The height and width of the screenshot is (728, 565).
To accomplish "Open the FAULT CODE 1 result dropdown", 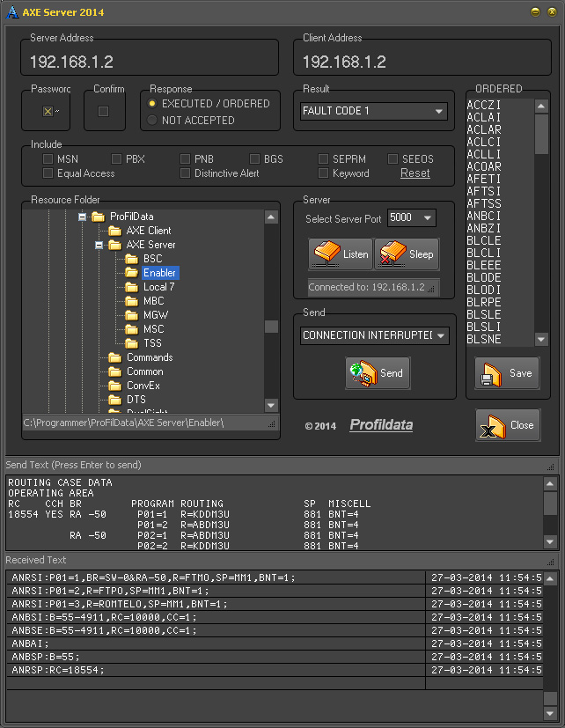I will [x=439, y=111].
